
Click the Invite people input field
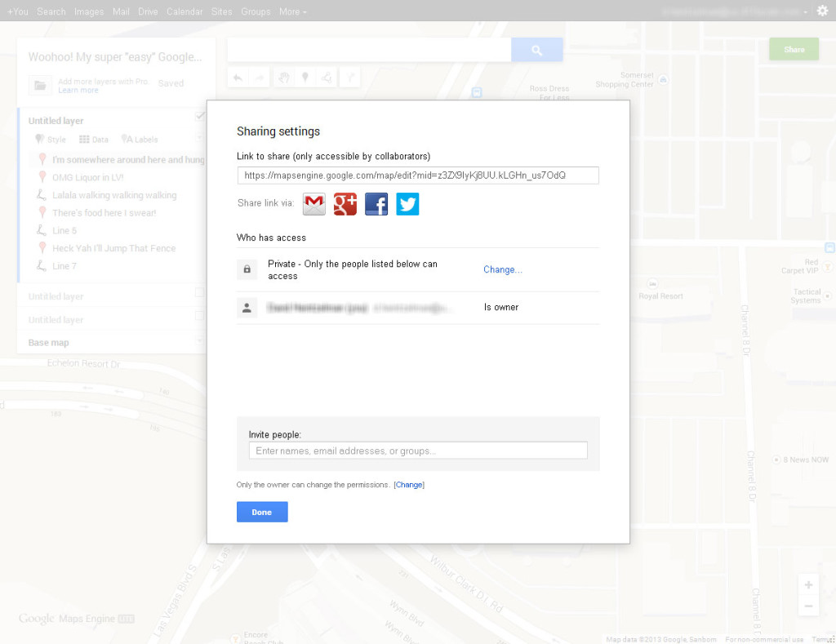417,450
